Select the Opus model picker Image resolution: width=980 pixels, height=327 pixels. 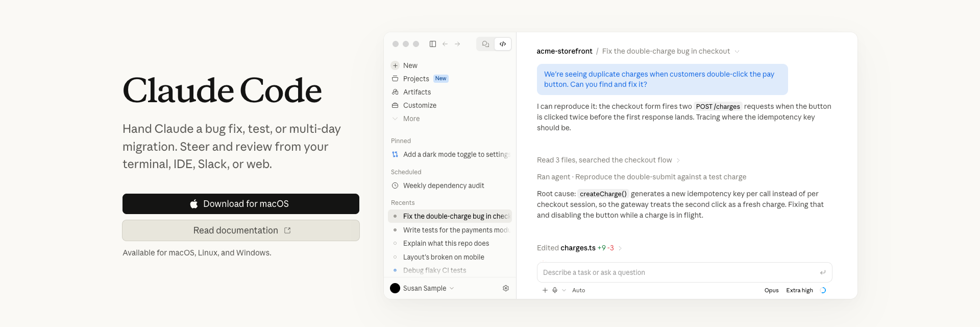[771, 290]
